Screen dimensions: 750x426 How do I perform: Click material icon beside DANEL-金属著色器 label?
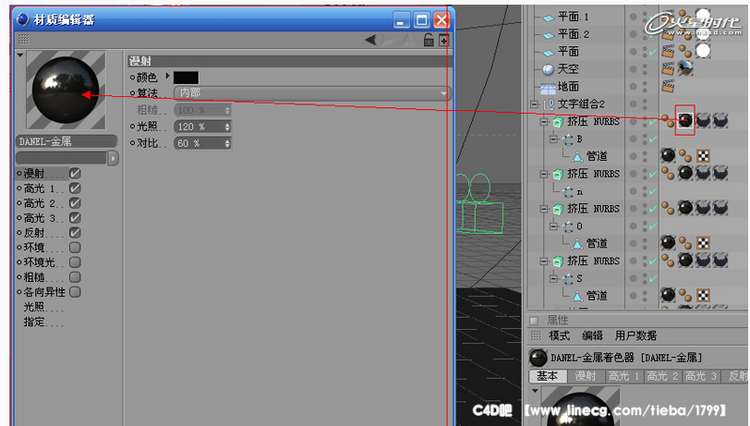pos(538,358)
